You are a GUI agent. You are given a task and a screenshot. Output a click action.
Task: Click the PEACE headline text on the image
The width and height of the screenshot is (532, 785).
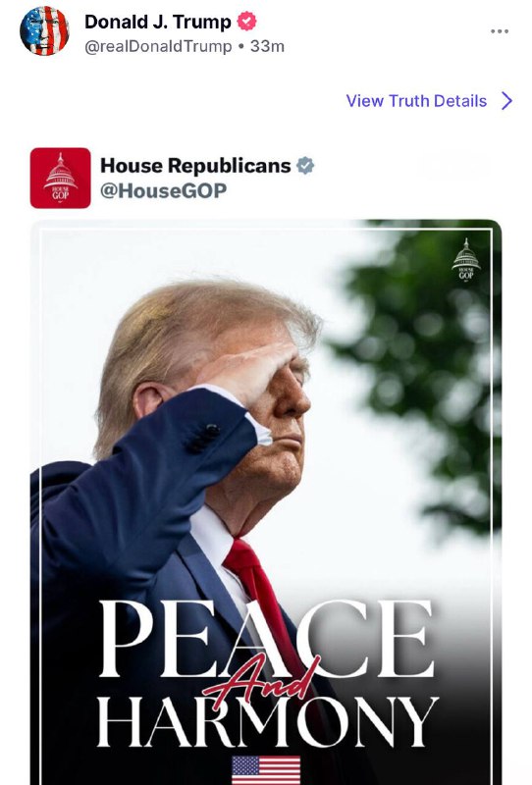(x=266, y=639)
